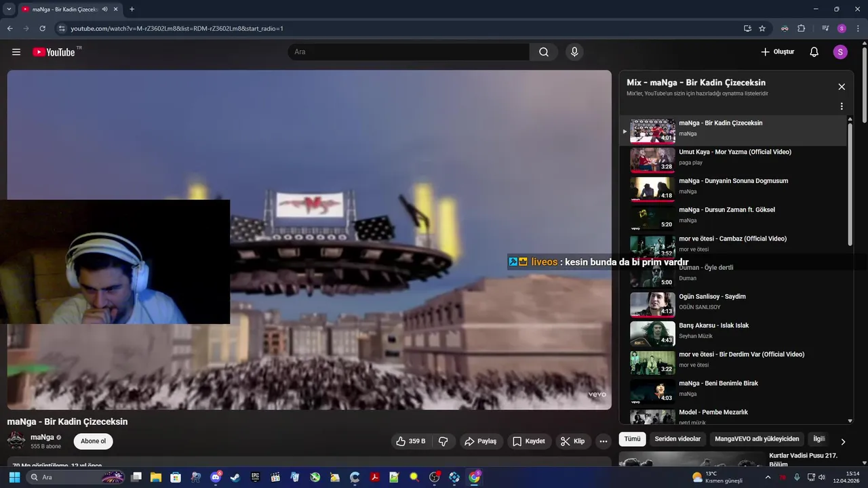The height and width of the screenshot is (488, 868).
Task: Dislike the maNga video
Action: (x=443, y=441)
